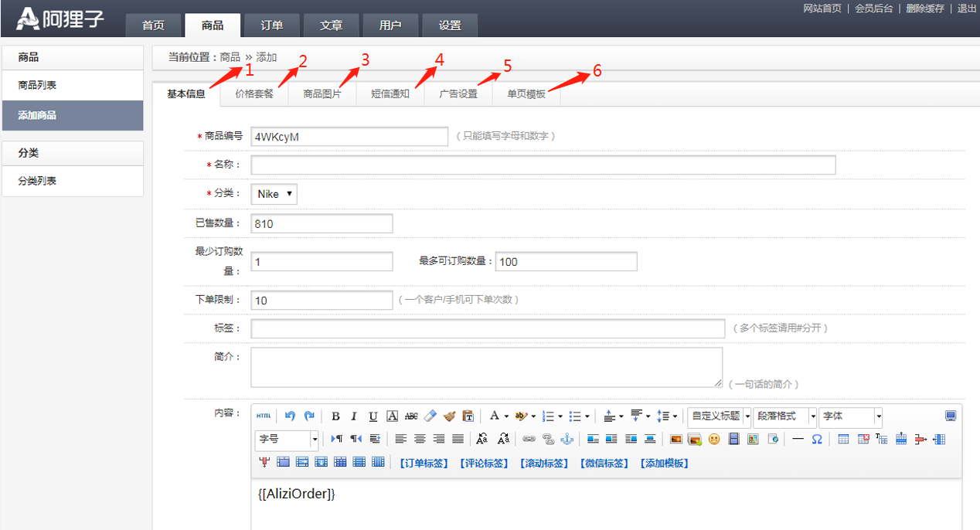Open the Nike category dropdown
The height and width of the screenshot is (530, 980).
[274, 194]
